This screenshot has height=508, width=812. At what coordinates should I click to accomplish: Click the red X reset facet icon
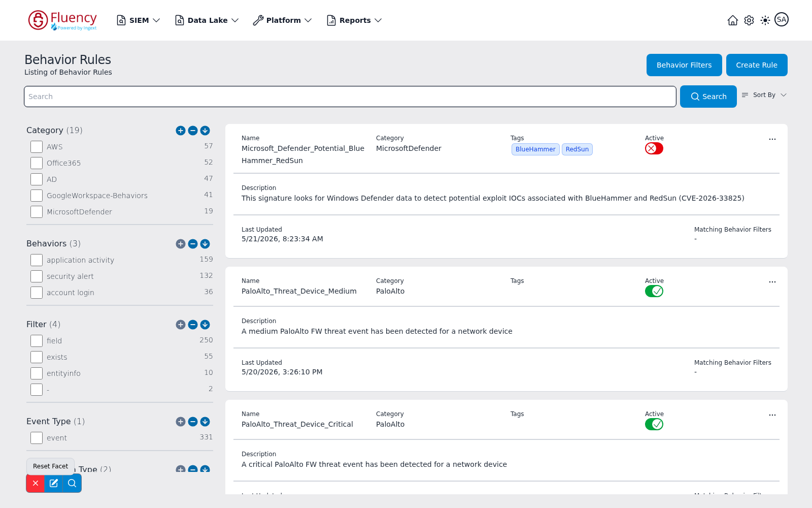pos(36,483)
